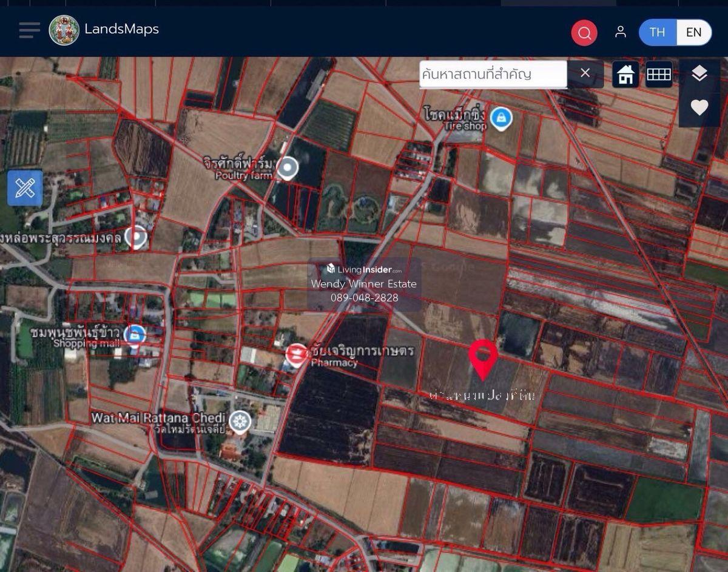Viewport: 728px width, 572px height.
Task: Open the hamburger navigation menu
Action: coord(29,30)
